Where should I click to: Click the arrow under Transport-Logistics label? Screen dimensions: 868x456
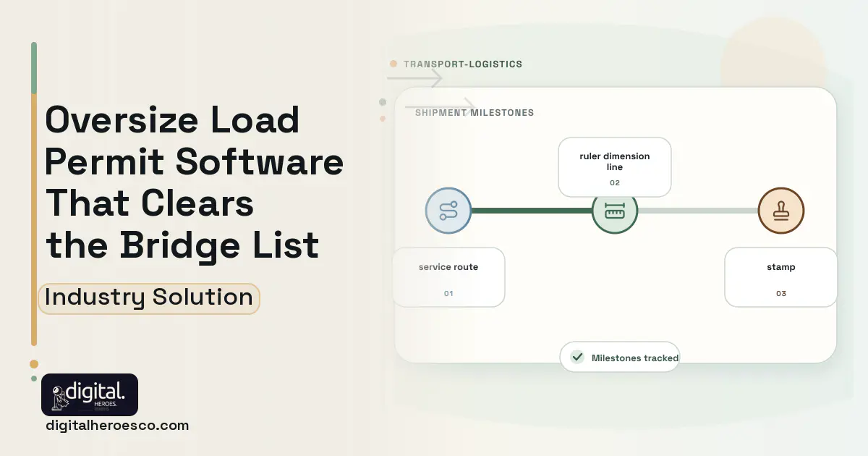pos(414,78)
